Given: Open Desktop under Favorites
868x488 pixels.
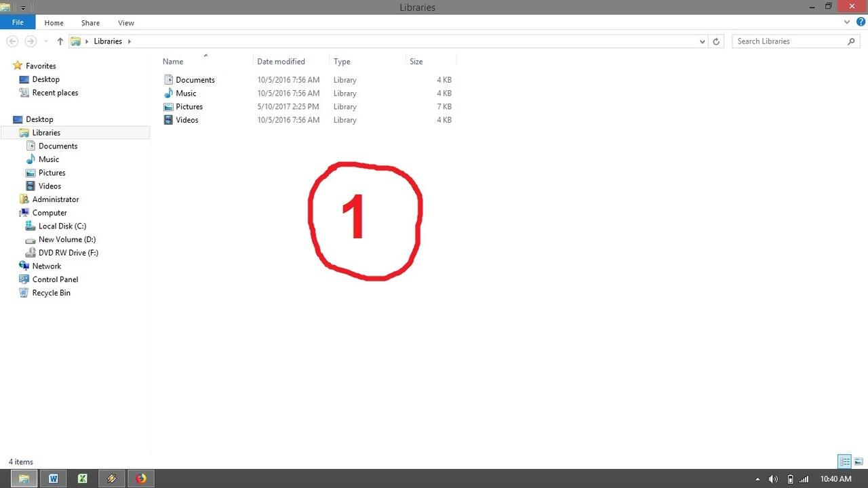Looking at the screenshot, I should 45,79.
